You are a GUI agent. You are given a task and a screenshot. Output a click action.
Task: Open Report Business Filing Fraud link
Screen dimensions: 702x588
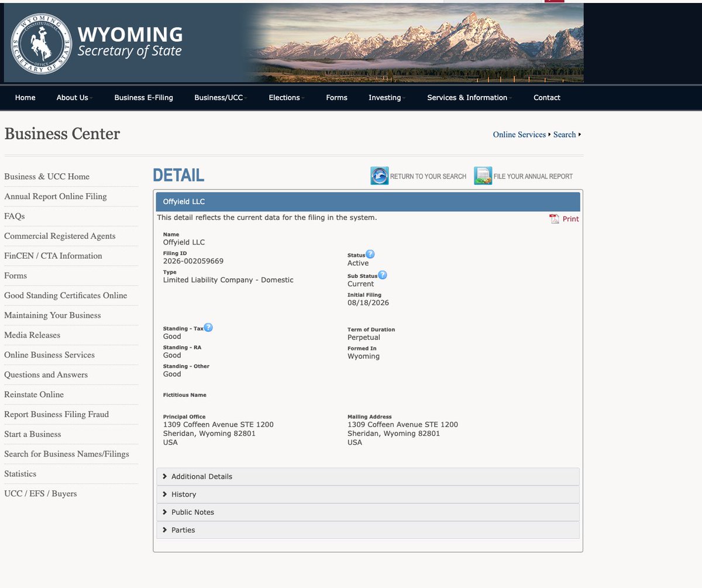(57, 414)
